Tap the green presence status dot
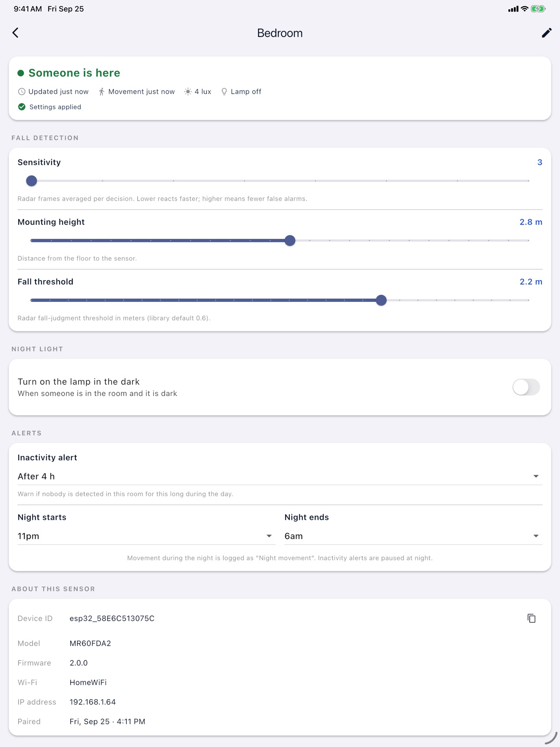Viewport: 560px width, 747px height. pos(21,73)
